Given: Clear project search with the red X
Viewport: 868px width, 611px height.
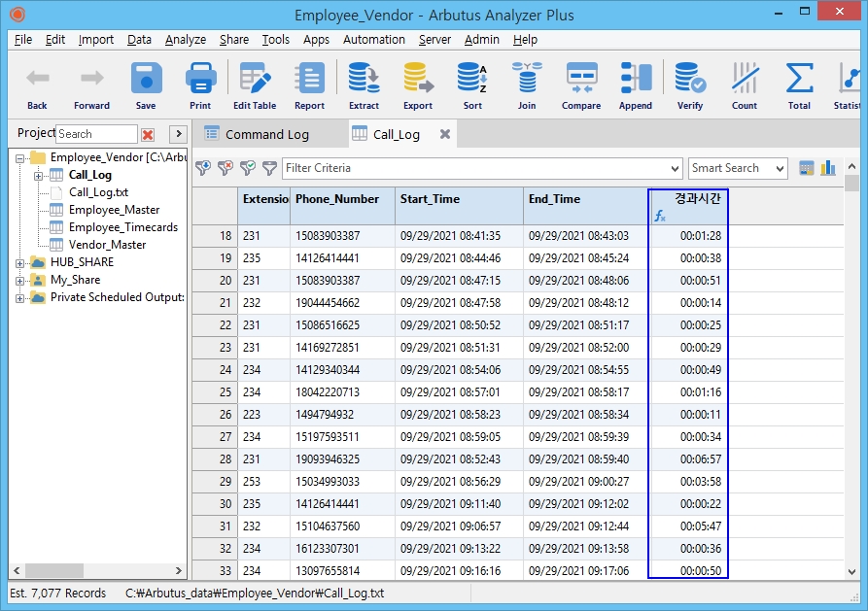Looking at the screenshot, I should 148,134.
